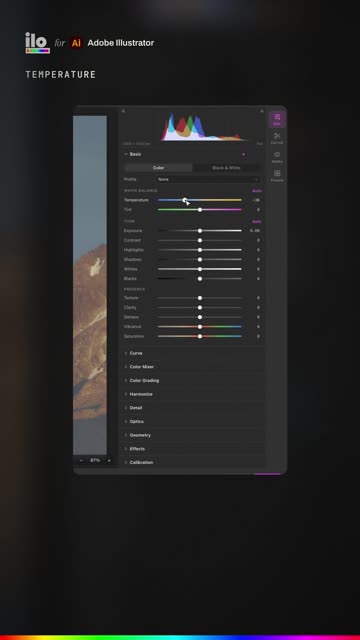The width and height of the screenshot is (360, 640).
Task: Toggle the shadow clipping triangle above histogram
Action: pyautogui.click(x=124, y=111)
